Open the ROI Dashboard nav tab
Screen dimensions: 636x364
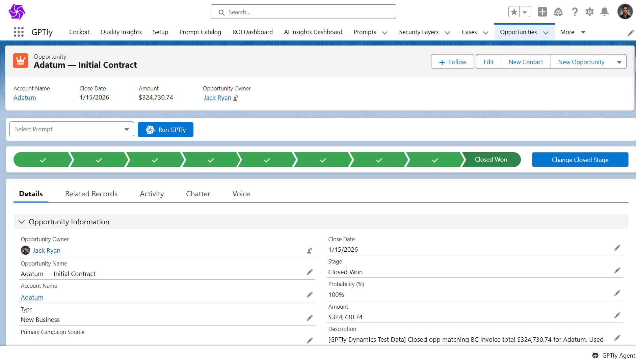[253, 32]
